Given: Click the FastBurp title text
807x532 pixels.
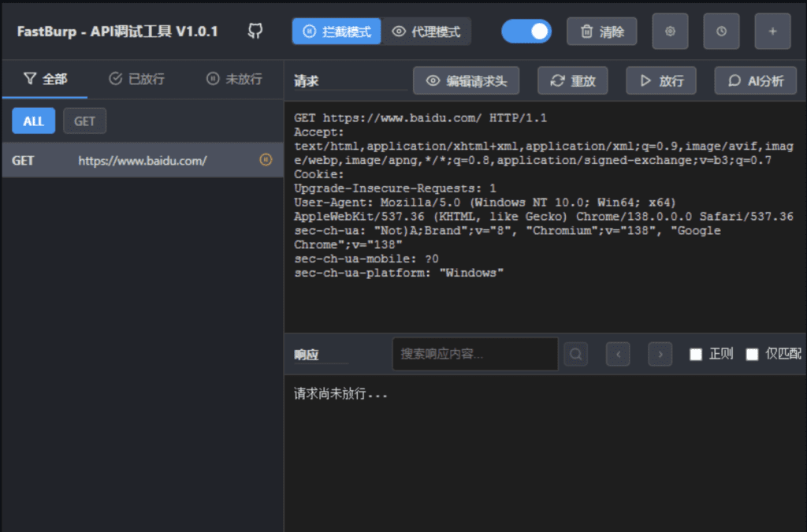Looking at the screenshot, I should point(117,32).
